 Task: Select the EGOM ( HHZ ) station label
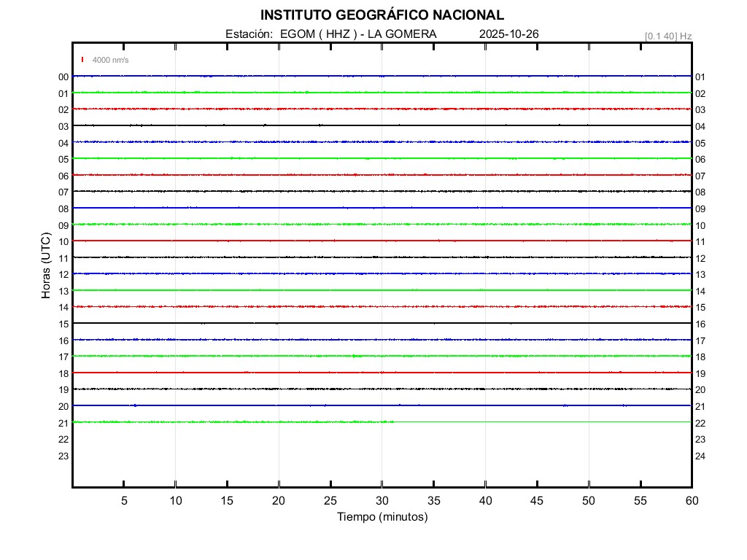coord(319,34)
